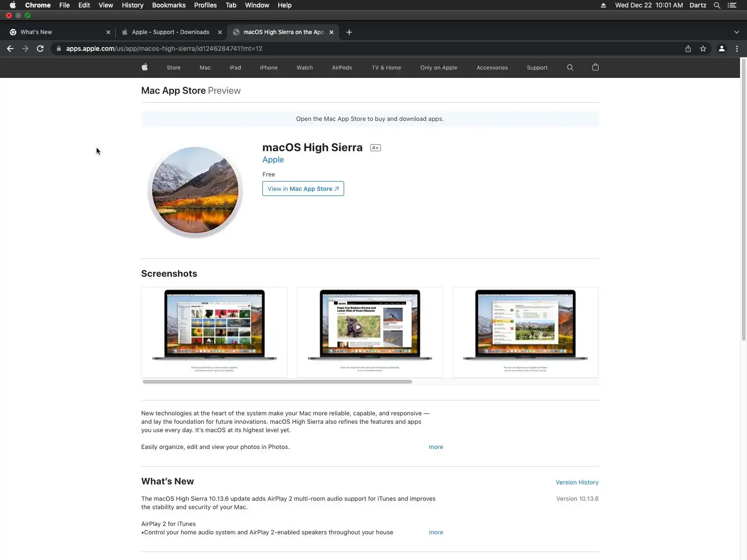Open the Chrome File menu
Image resolution: width=747 pixels, height=560 pixels.
[x=64, y=5]
